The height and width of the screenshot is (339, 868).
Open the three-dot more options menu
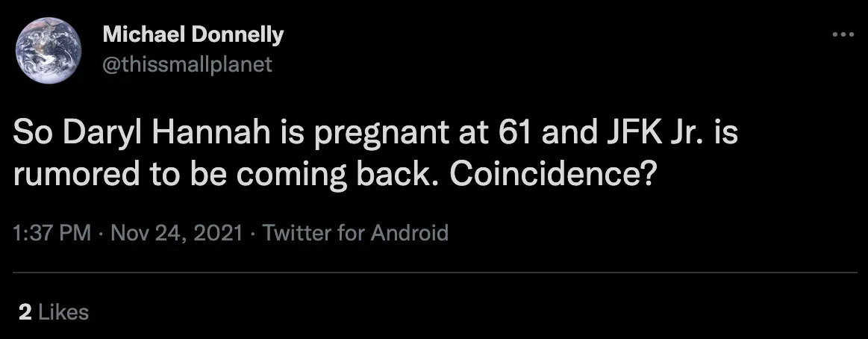pyautogui.click(x=842, y=34)
